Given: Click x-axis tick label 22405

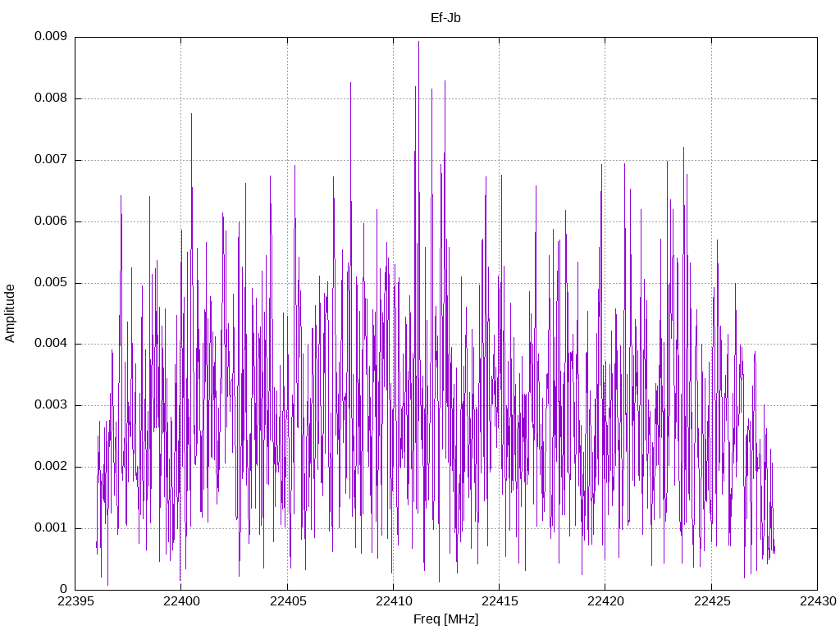Looking at the screenshot, I should (287, 601).
